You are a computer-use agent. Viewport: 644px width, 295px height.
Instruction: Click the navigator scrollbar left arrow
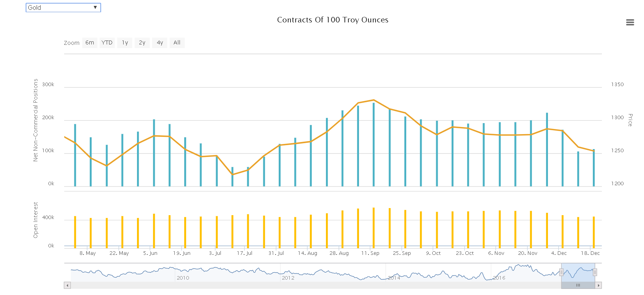(67, 286)
